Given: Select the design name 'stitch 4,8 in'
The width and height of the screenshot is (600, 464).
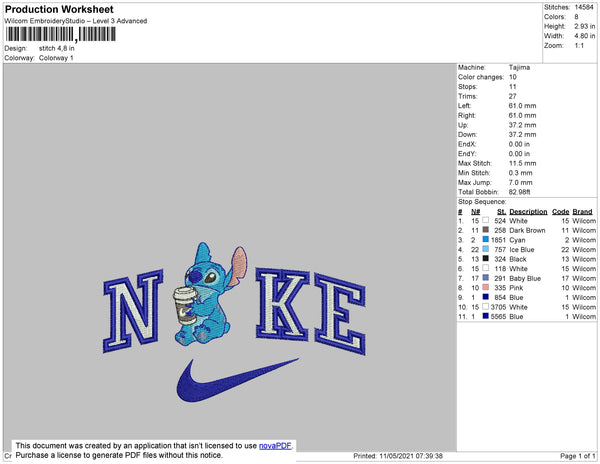Looking at the screenshot, I should click(x=57, y=49).
